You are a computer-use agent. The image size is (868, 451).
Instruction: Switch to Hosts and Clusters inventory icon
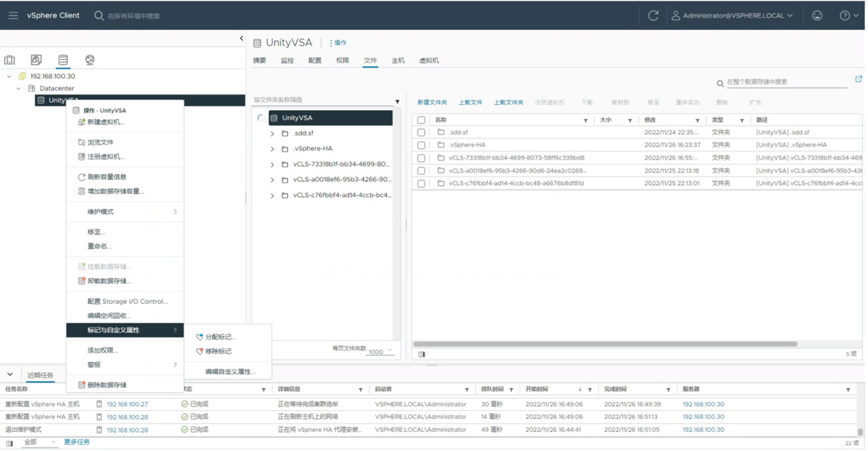click(x=9, y=60)
